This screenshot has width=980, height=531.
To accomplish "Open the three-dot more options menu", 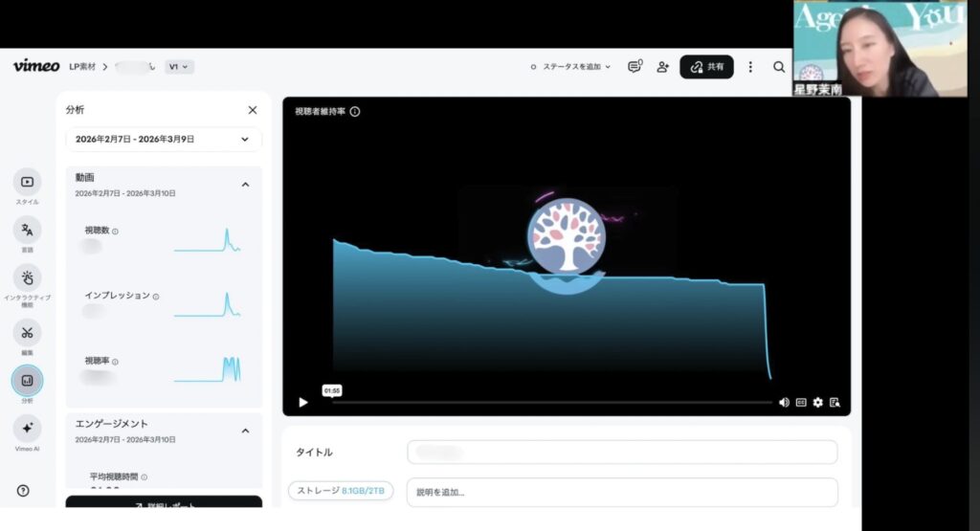I will pos(750,67).
